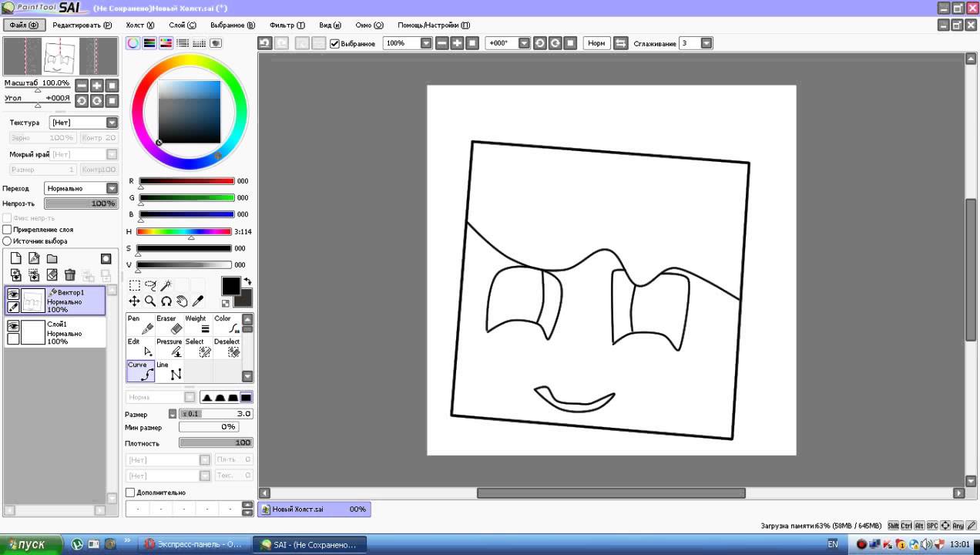980x555 pixels.
Task: Pick the Edit tool
Action: 141,348
